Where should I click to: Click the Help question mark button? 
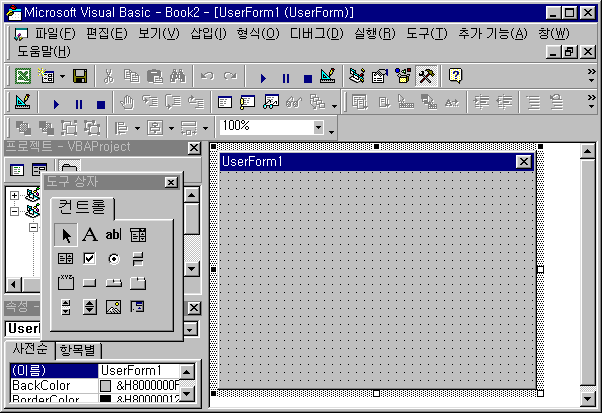point(456,76)
